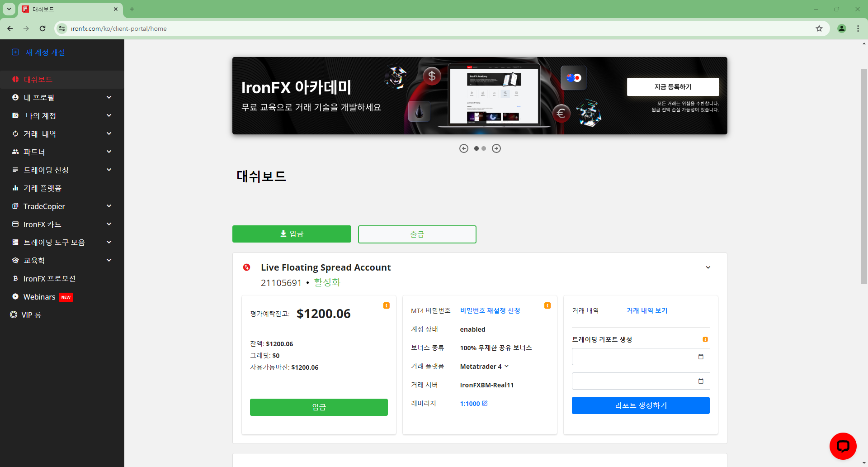Click the TradeCopier sidebar icon
The width and height of the screenshot is (868, 467).
pyautogui.click(x=15, y=206)
